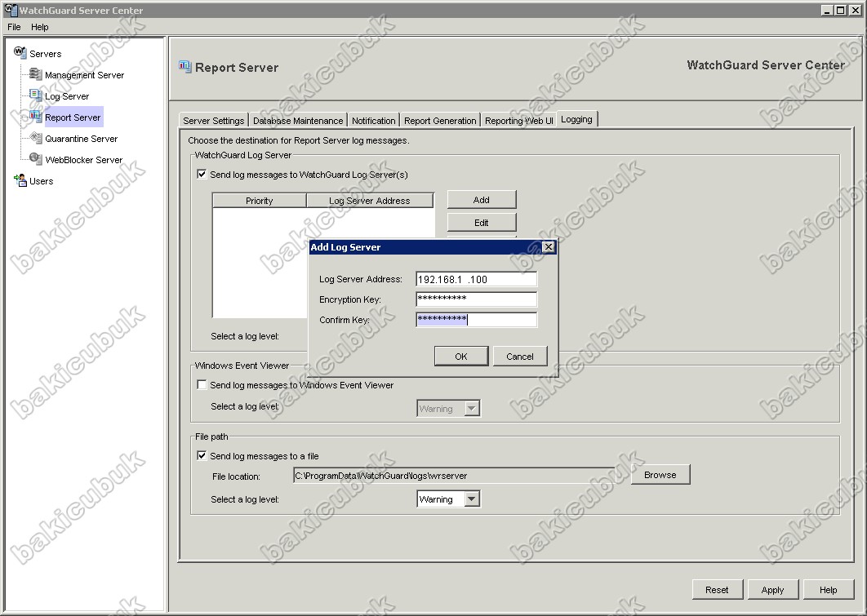This screenshot has height=616, width=867.
Task: Click the Log Server tree icon
Action: (35, 95)
